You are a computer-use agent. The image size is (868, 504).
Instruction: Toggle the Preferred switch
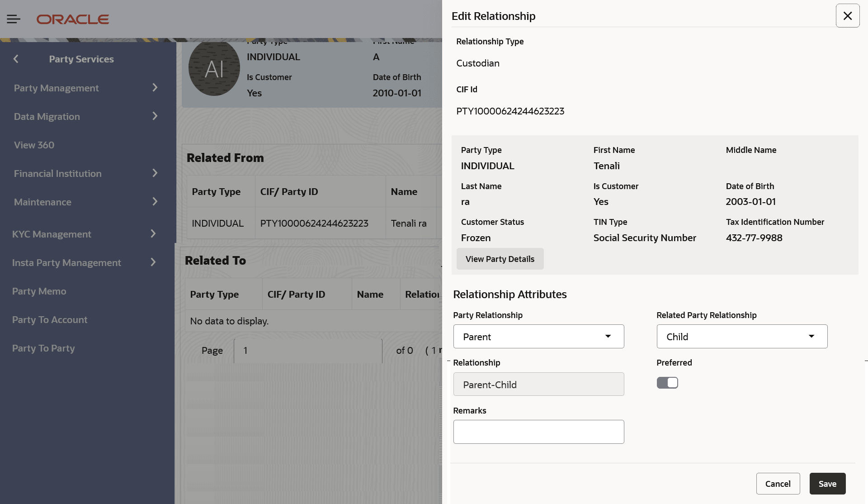(667, 383)
